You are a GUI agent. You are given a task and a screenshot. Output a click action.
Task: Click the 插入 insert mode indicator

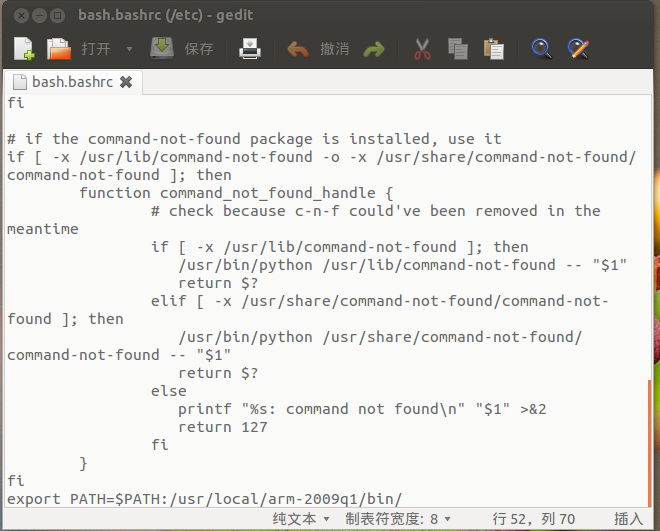628,519
